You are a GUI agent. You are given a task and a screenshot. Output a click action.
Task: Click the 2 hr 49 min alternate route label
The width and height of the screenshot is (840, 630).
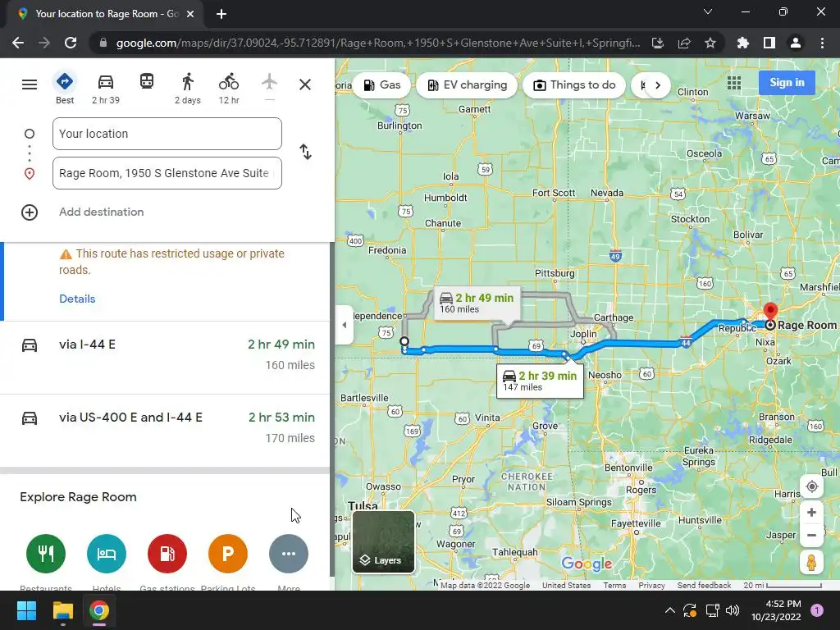click(477, 303)
